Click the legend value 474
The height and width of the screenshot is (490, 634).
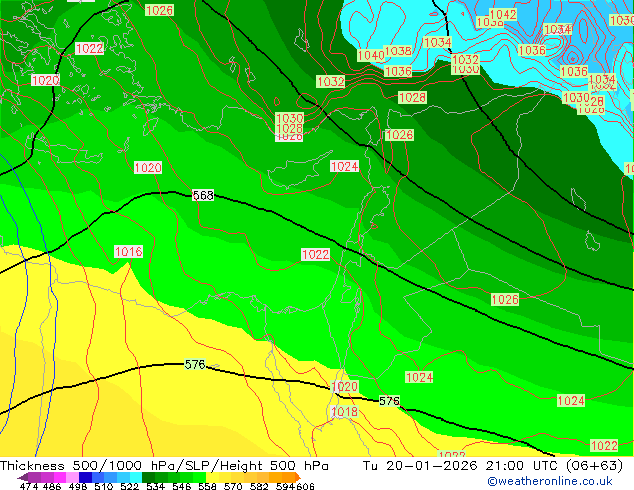point(29,486)
